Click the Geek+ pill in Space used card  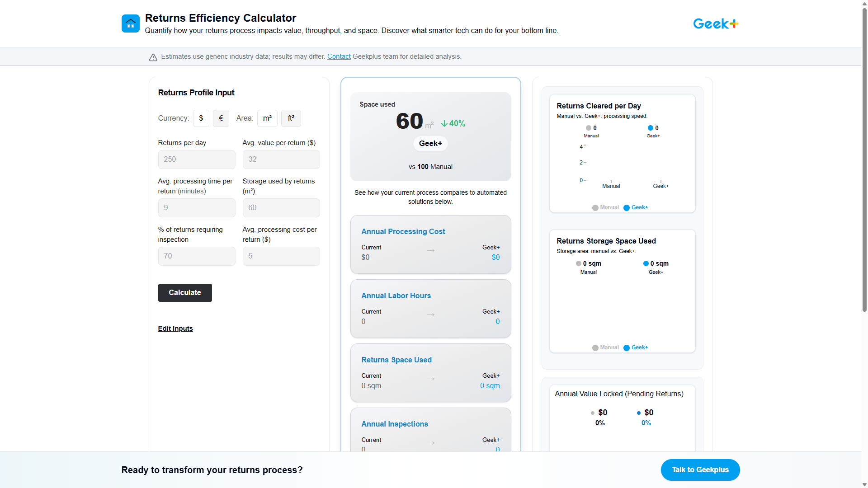(430, 143)
